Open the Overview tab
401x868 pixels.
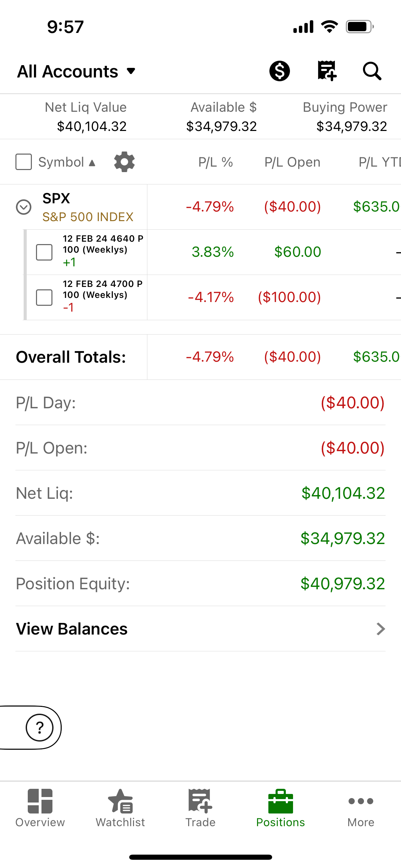(x=40, y=808)
